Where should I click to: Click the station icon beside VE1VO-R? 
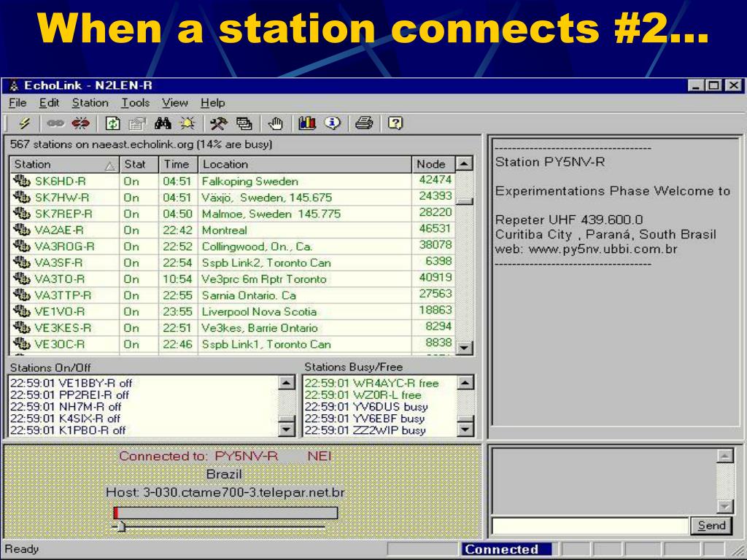21,311
